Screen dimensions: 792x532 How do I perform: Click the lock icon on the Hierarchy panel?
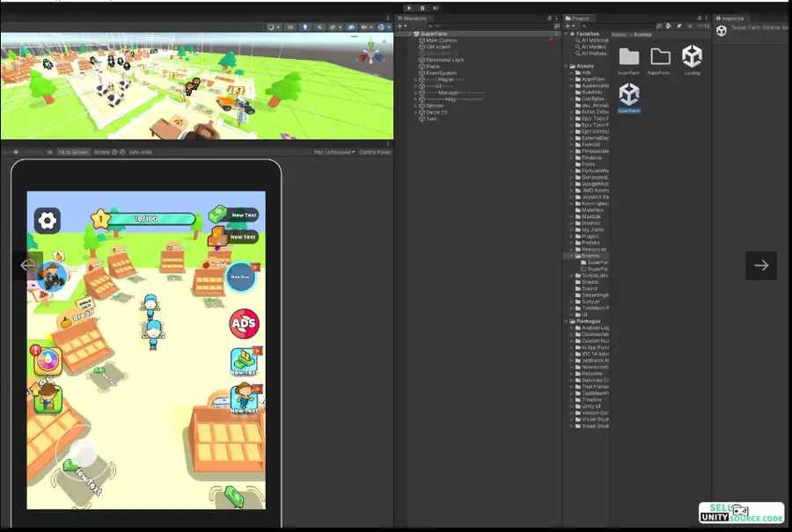coord(549,18)
